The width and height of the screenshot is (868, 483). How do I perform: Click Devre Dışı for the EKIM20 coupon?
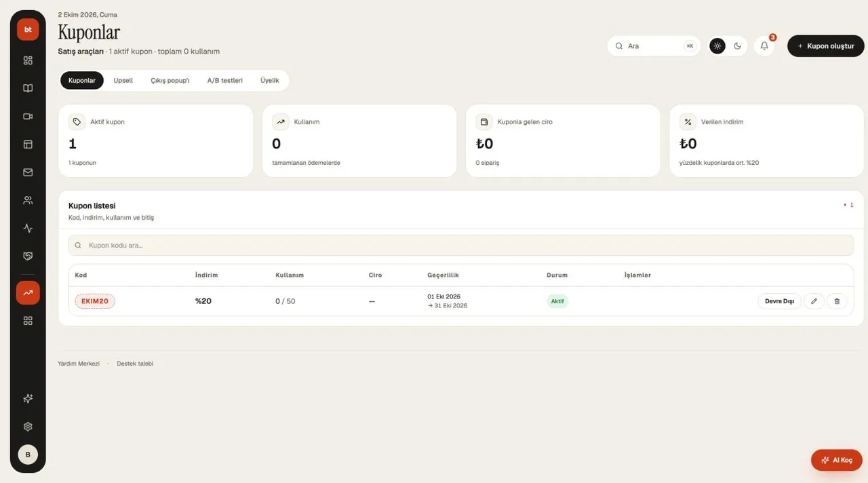(x=779, y=301)
